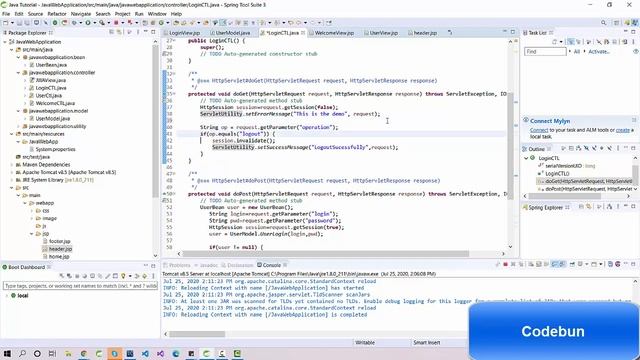Maximize the editor area

click(x=513, y=32)
